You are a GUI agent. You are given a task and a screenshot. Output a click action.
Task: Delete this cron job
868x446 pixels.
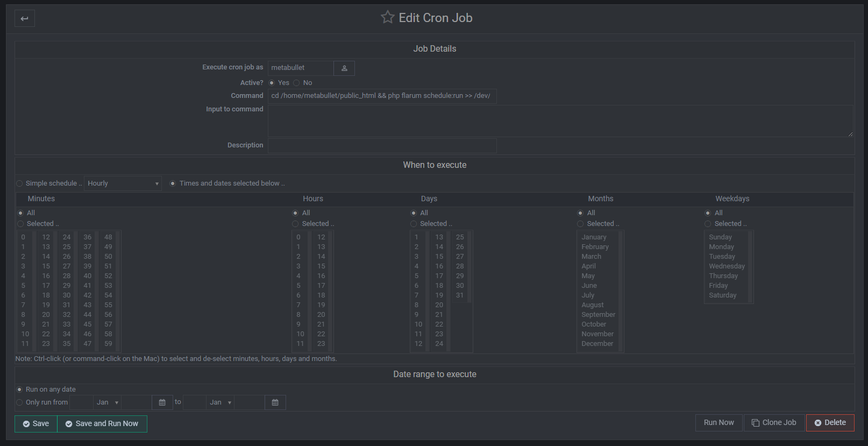pyautogui.click(x=830, y=423)
